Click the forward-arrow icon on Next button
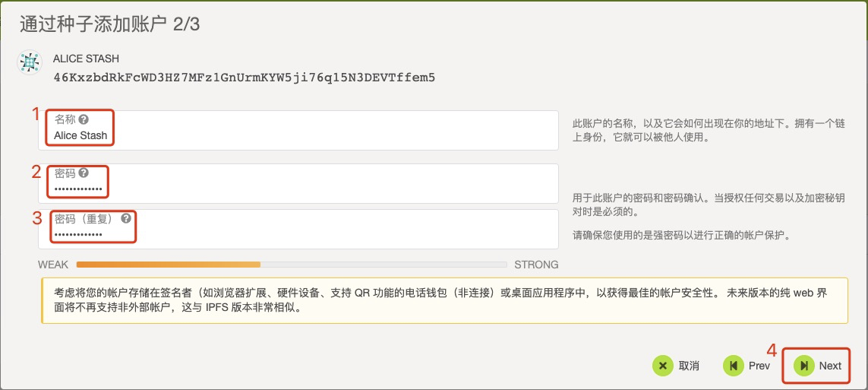Image resolution: width=868 pixels, height=390 pixels. tap(804, 366)
